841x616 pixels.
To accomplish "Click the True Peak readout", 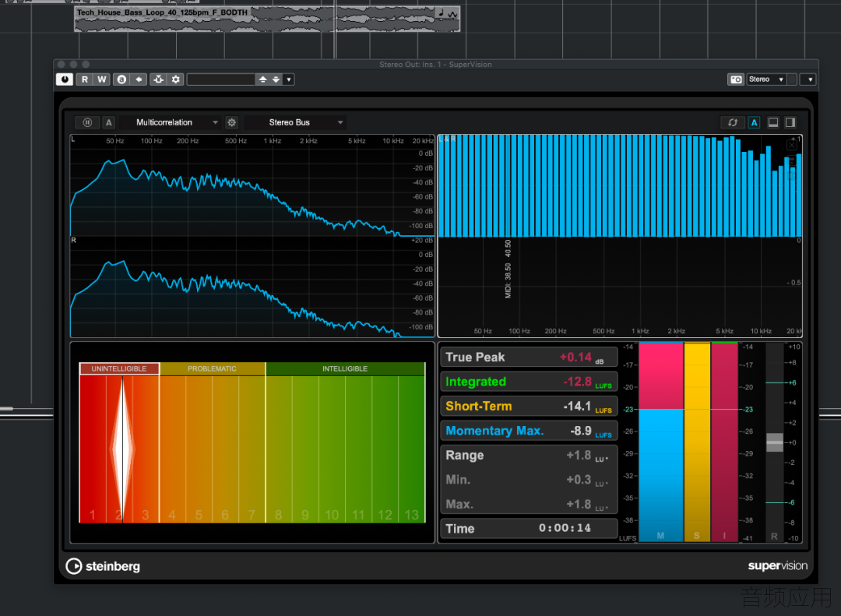I will tap(529, 357).
